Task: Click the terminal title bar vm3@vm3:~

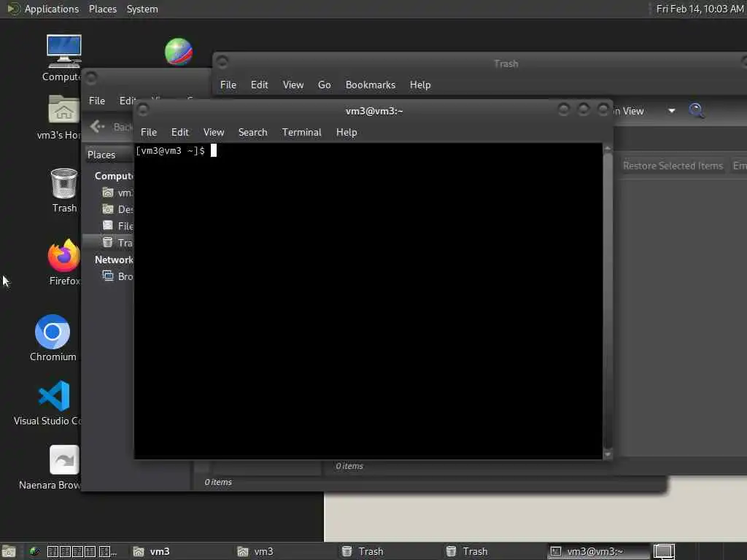Action: [x=374, y=111]
